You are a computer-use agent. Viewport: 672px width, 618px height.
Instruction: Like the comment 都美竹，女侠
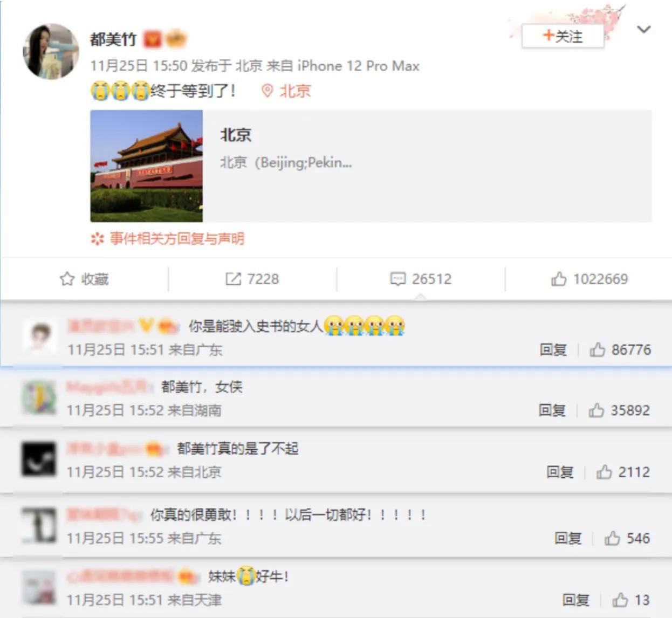(619, 410)
